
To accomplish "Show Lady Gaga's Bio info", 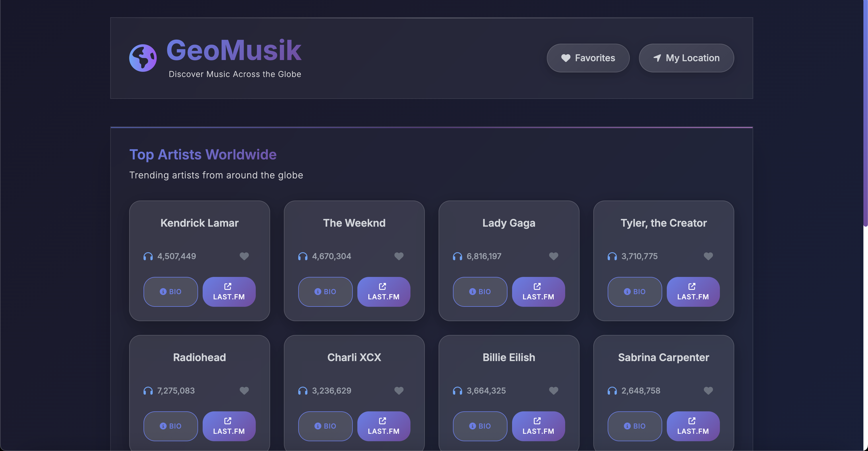I will tap(480, 292).
